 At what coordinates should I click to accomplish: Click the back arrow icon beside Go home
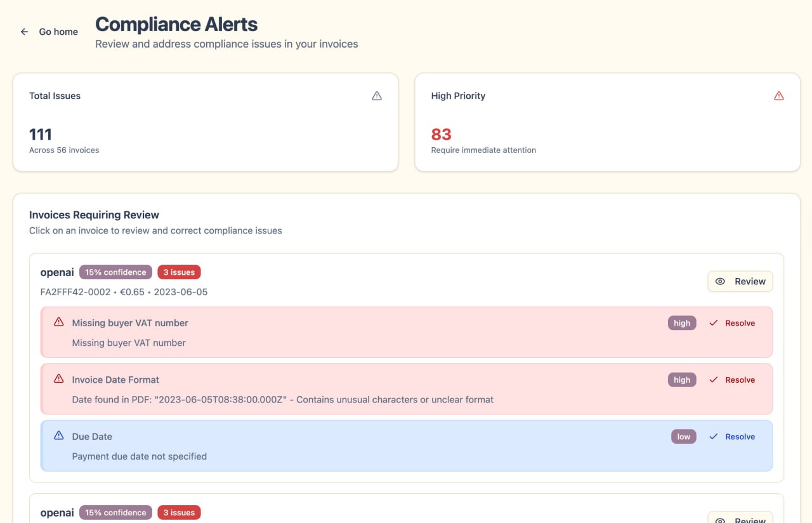(x=25, y=32)
